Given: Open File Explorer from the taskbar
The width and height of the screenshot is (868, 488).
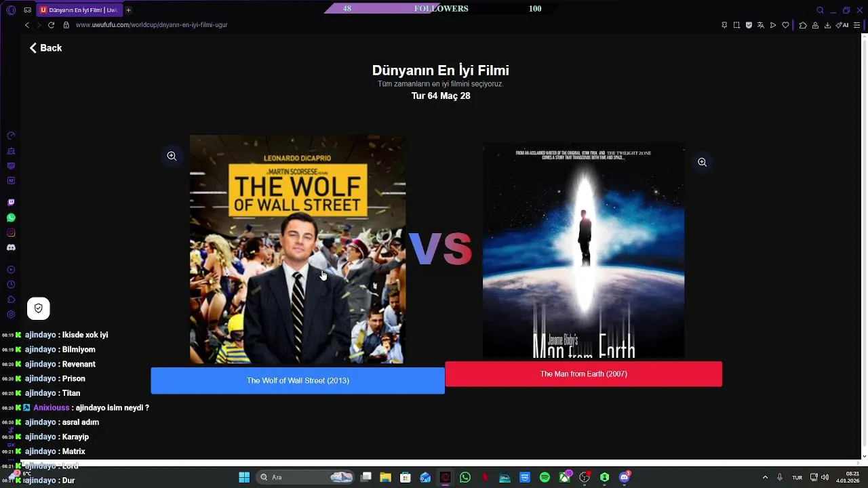Looking at the screenshot, I should tap(385, 477).
